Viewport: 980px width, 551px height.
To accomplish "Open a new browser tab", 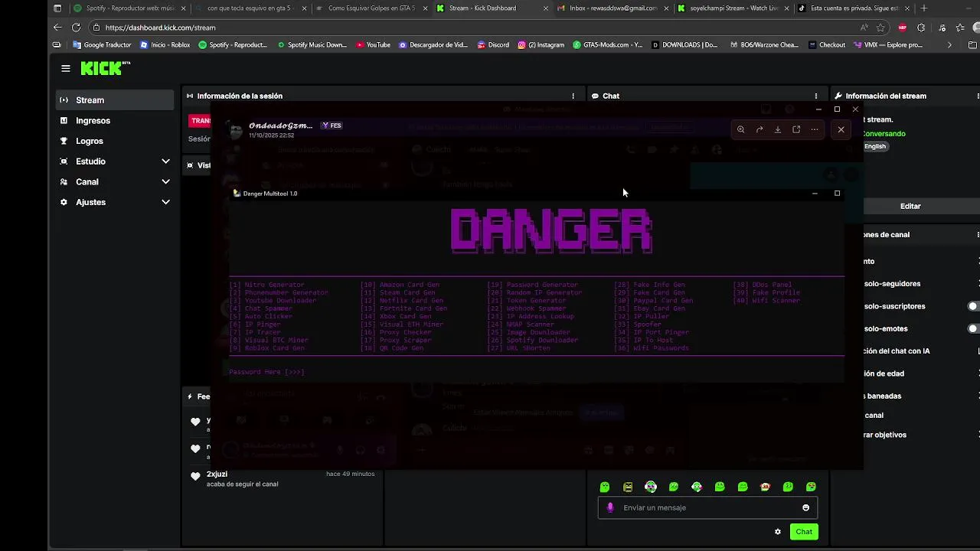I will click(923, 8).
